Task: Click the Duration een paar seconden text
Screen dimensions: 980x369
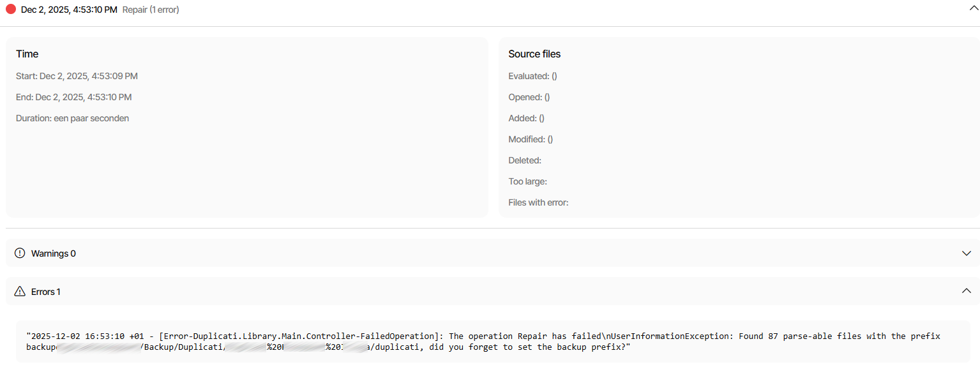Action: point(72,118)
